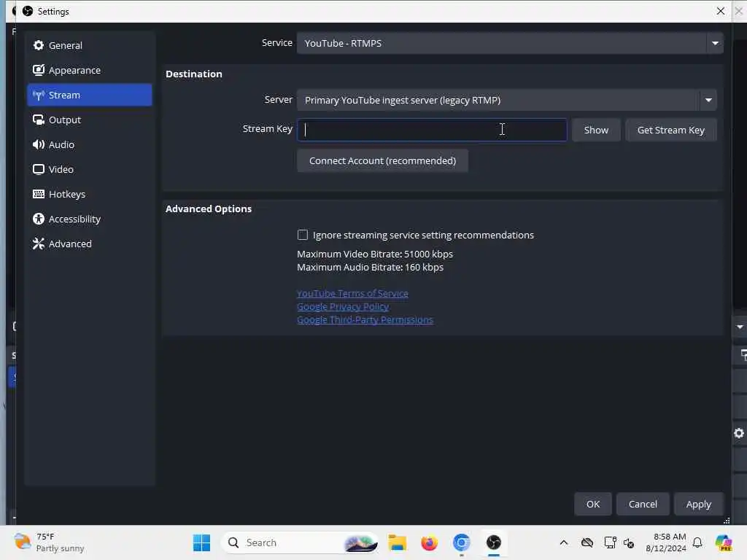Click the OBS logo in Settings title bar
The image size is (747, 560).
click(x=28, y=11)
